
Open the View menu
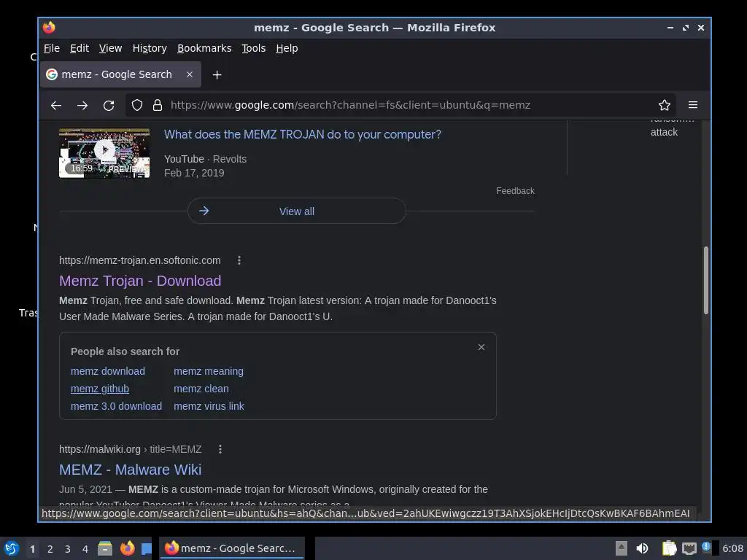tap(111, 48)
